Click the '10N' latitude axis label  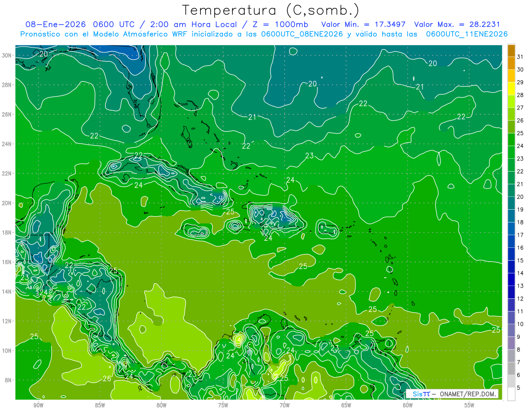pos(6,350)
